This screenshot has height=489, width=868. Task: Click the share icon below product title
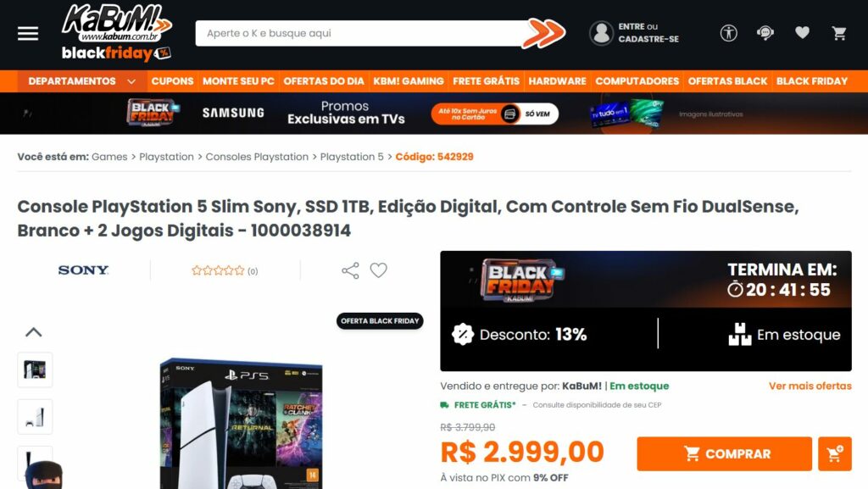pyautogui.click(x=350, y=270)
